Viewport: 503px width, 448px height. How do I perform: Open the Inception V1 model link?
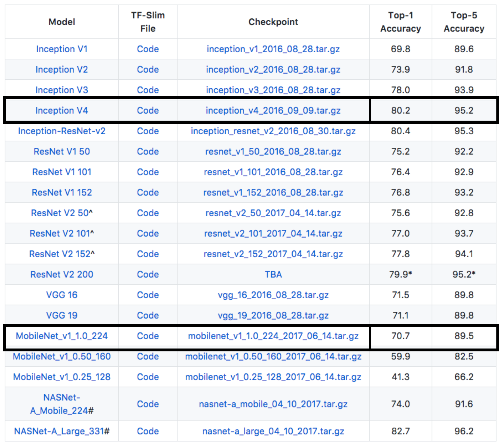[x=62, y=49]
